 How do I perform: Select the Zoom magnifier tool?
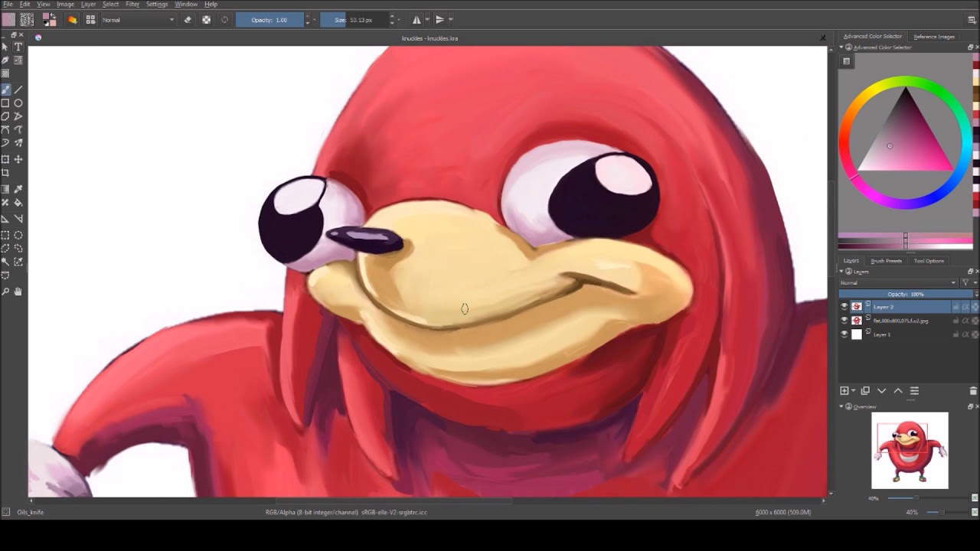[x=5, y=292]
